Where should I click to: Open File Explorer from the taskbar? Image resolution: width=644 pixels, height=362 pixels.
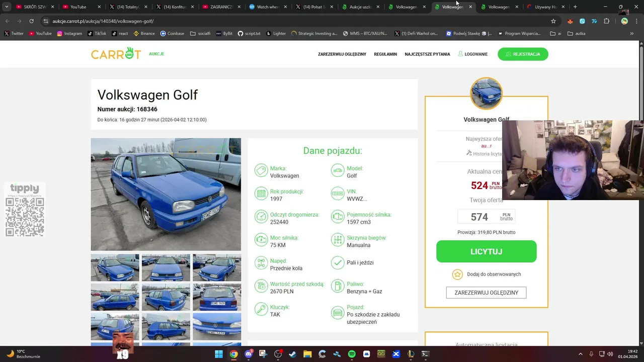point(307,354)
